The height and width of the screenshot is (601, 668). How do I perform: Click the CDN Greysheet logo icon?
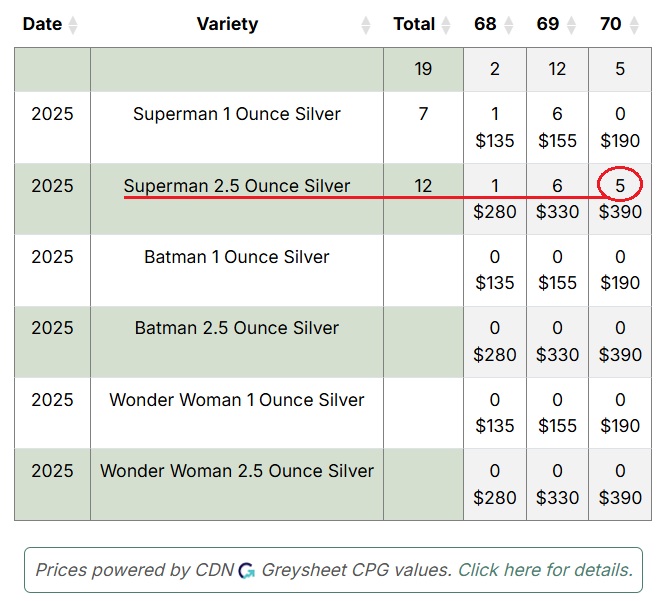[x=247, y=571]
